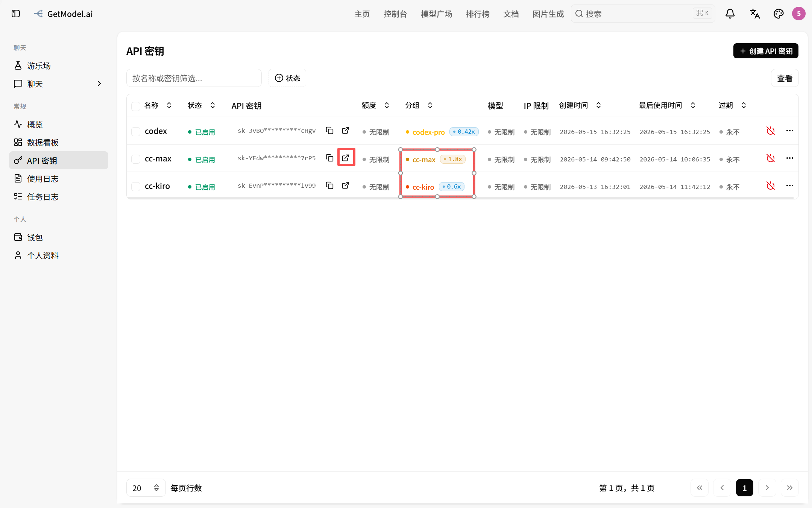
Task: Open external link for cc-max key
Action: pos(346,158)
